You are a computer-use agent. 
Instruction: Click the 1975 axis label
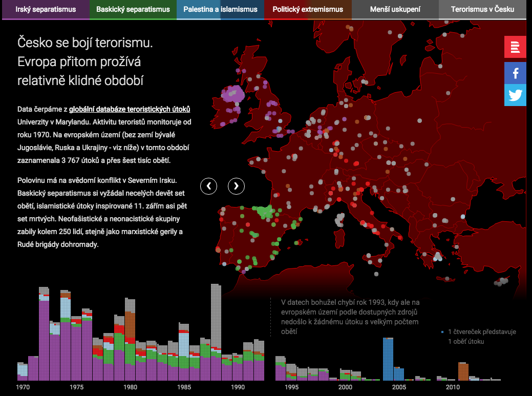tap(76, 387)
